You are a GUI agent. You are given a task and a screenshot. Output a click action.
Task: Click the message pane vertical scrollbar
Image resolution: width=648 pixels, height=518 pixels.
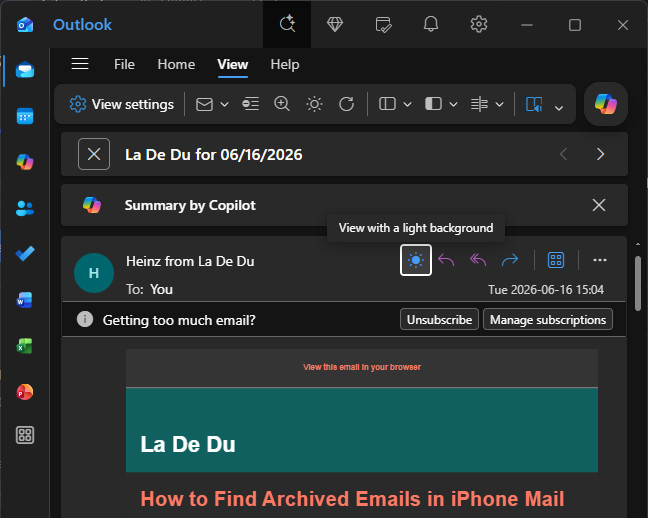coord(638,284)
